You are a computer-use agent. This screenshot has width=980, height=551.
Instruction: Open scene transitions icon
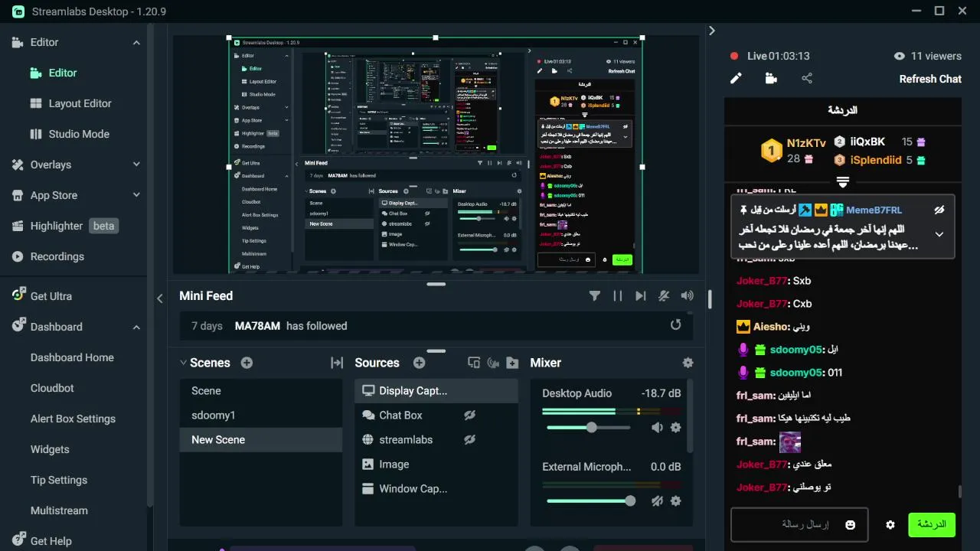coord(337,363)
